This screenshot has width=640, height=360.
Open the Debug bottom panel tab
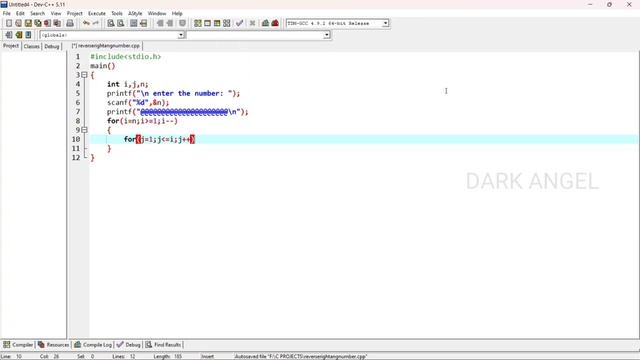pos(129,345)
